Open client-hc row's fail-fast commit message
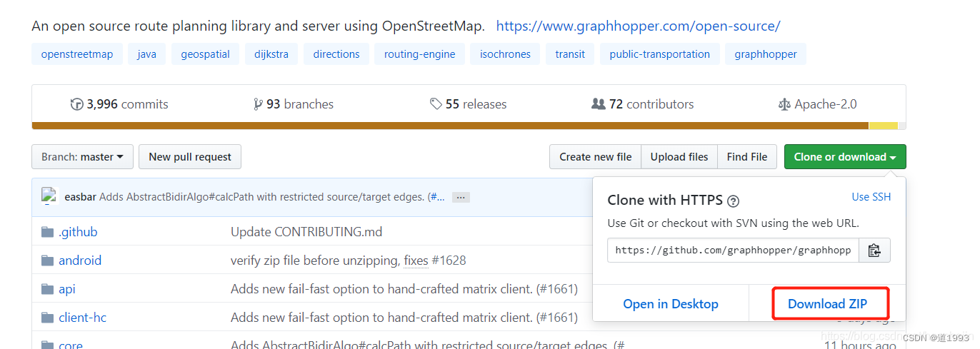The height and width of the screenshot is (349, 980). pos(404,318)
